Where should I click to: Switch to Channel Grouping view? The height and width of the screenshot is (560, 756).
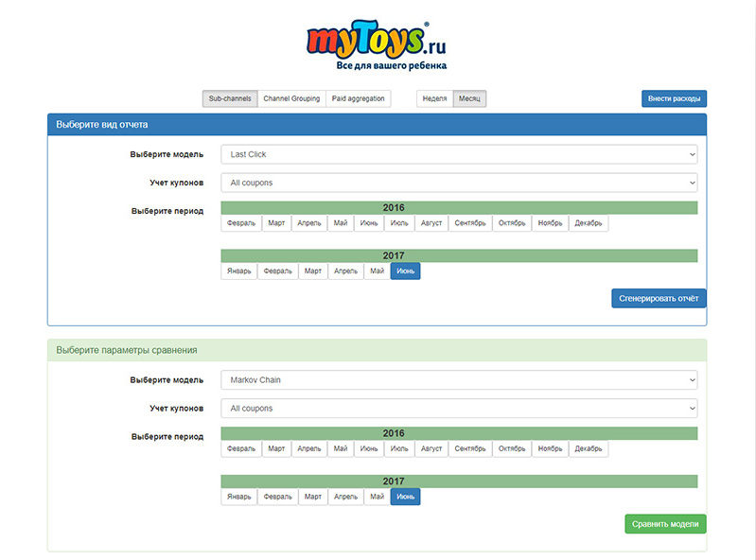coord(291,98)
